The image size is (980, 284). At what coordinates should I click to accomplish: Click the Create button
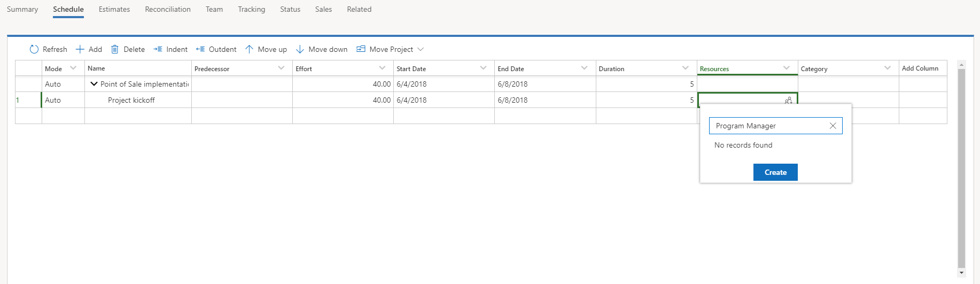775,172
